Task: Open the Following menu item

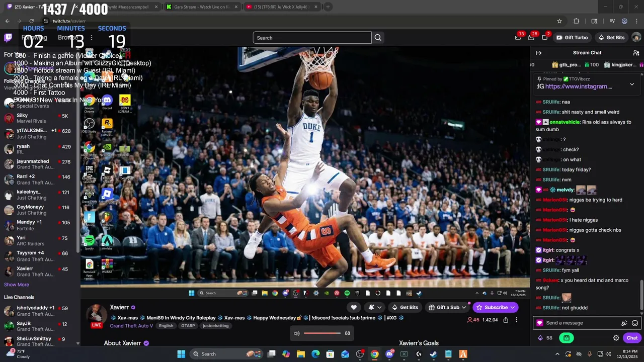Action: coord(34,38)
